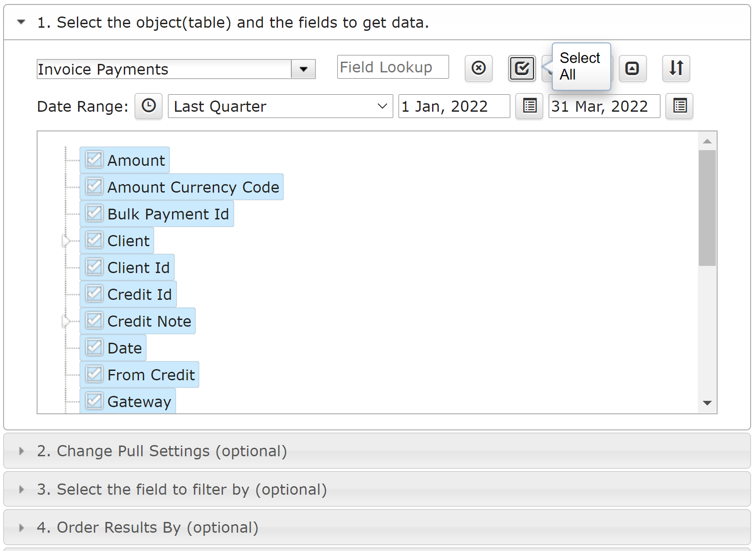The width and height of the screenshot is (756, 551).
Task: Click the field list scrollbar down arrow
Action: 707,403
